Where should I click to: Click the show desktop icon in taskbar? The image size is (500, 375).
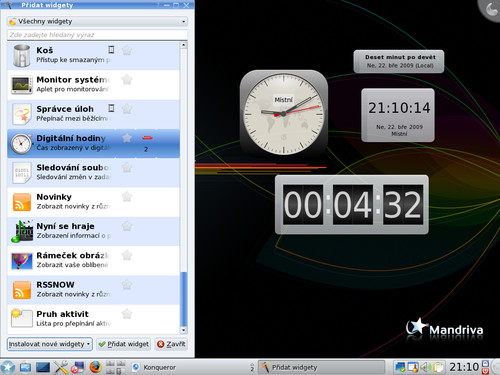tap(25, 367)
